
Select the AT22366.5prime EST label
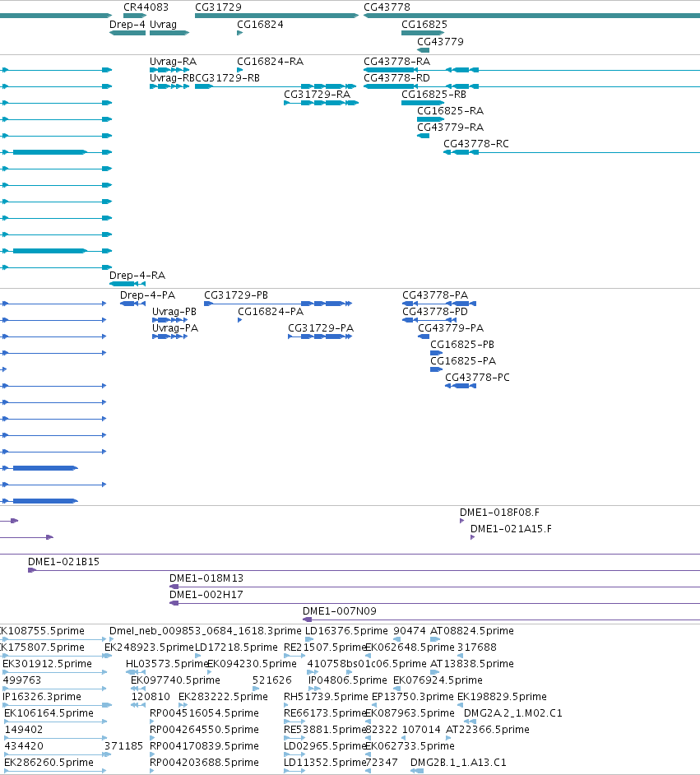click(x=488, y=730)
